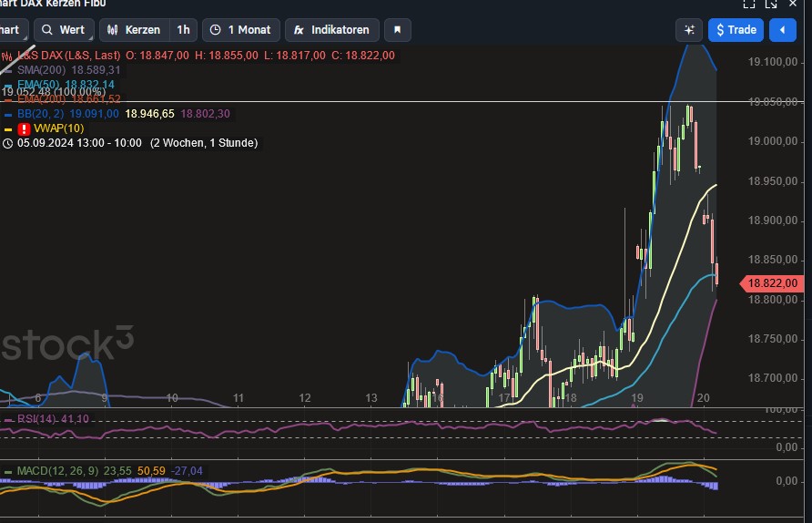Open the 1 Monat time range menu
Viewport: 812px width, 523px height.
[x=240, y=30]
